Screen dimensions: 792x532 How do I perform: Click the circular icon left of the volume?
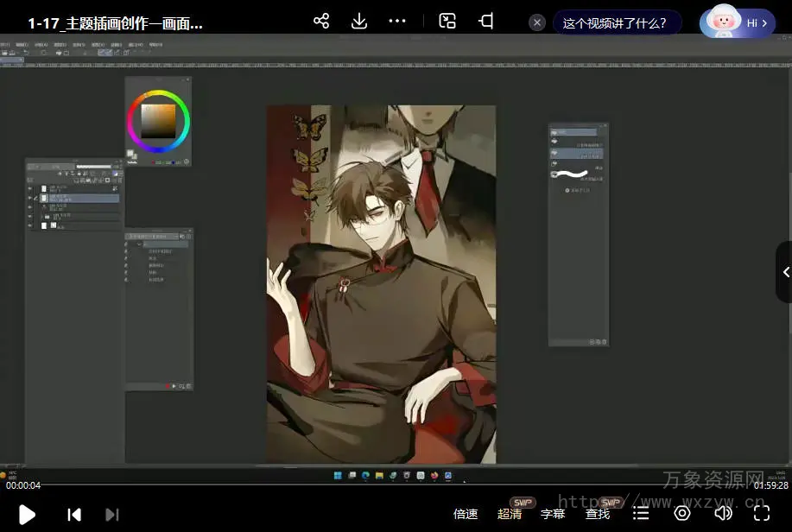coord(682,514)
